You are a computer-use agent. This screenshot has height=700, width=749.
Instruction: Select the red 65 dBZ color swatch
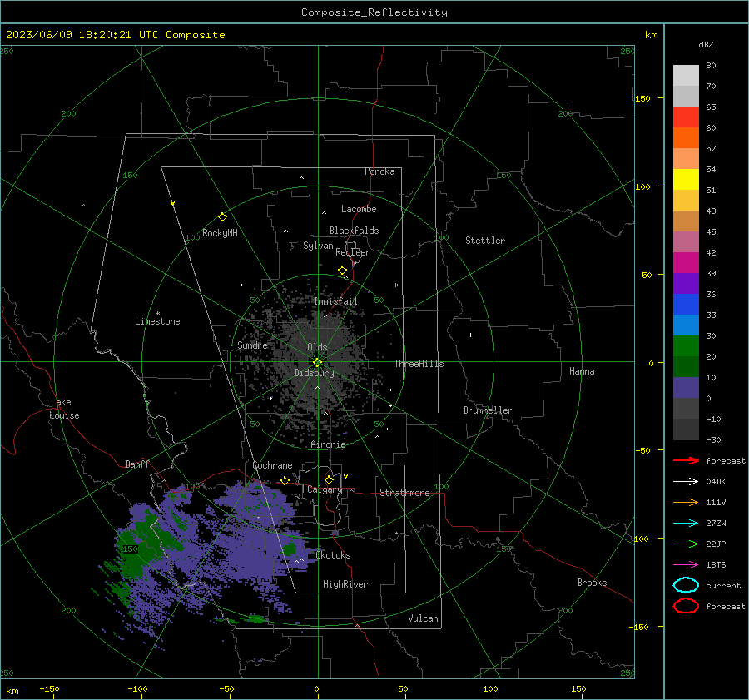click(686, 117)
